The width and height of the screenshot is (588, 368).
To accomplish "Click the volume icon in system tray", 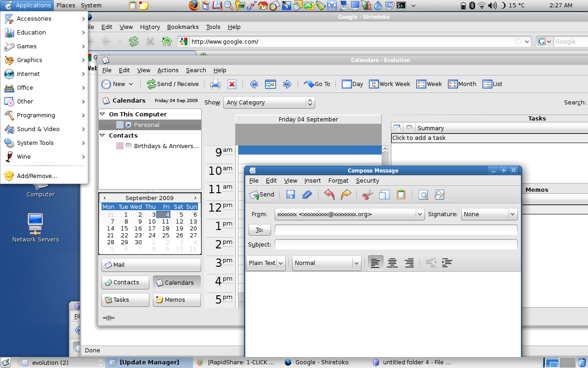I will click(492, 6).
